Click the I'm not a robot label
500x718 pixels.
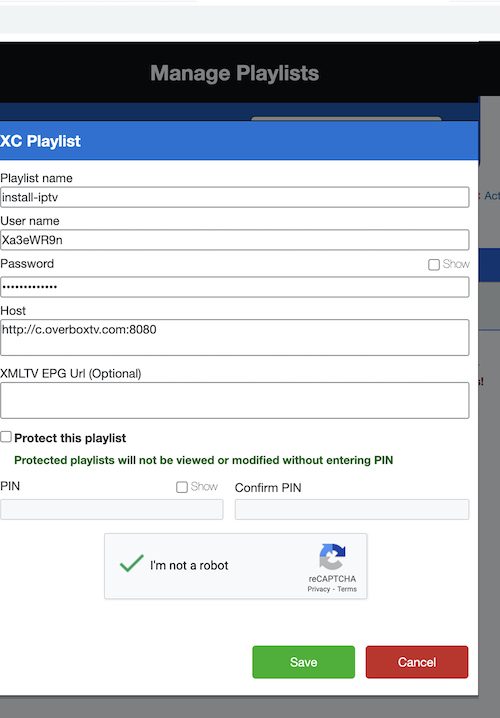coord(189,566)
